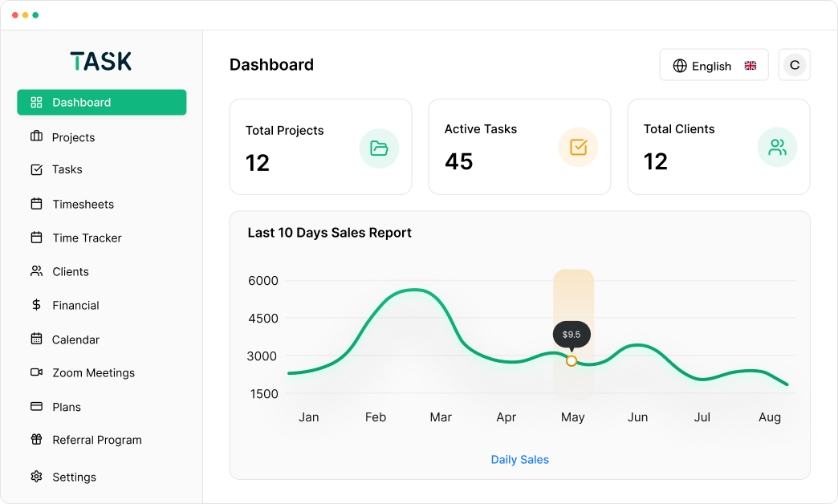The image size is (838, 504).
Task: Click the $9.5 tooltip bubble
Action: pos(572,335)
